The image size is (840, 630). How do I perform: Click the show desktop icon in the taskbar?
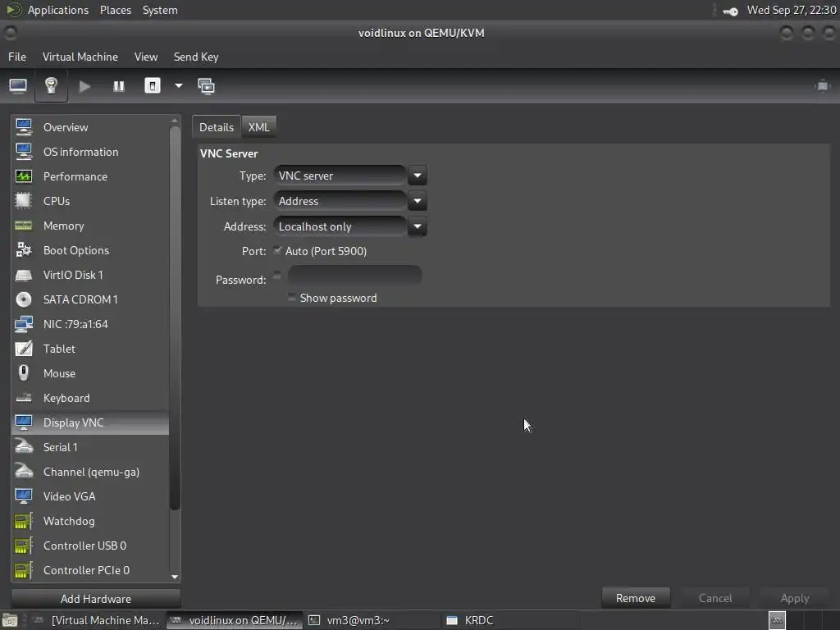[x=10, y=620]
